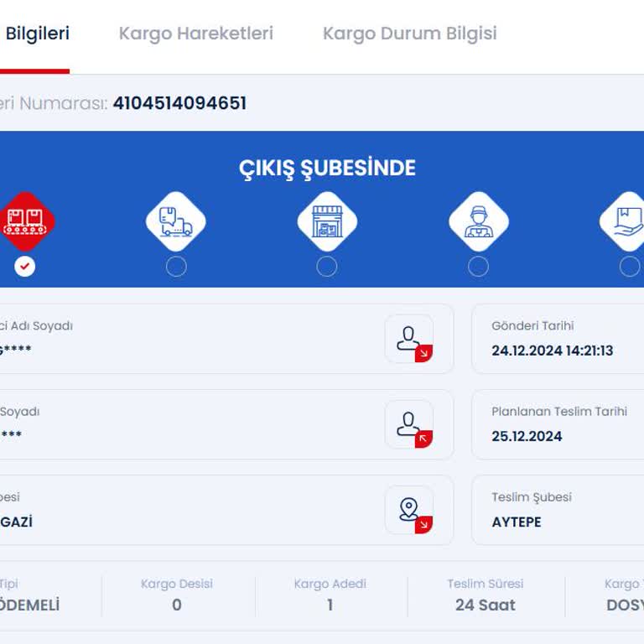644x644 pixels.
Task: Click the empty status circle under truck icon
Action: click(176, 267)
